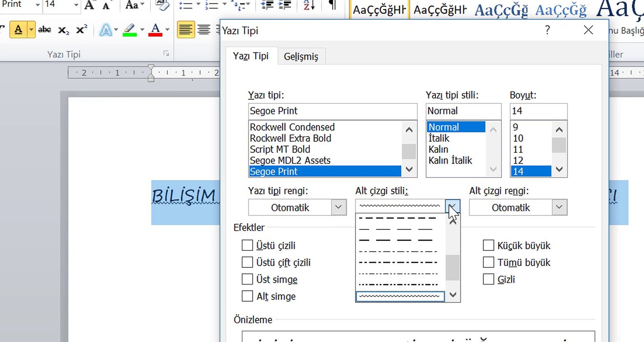Click the Yazı tipi name input field
The image size is (644, 342).
(333, 111)
